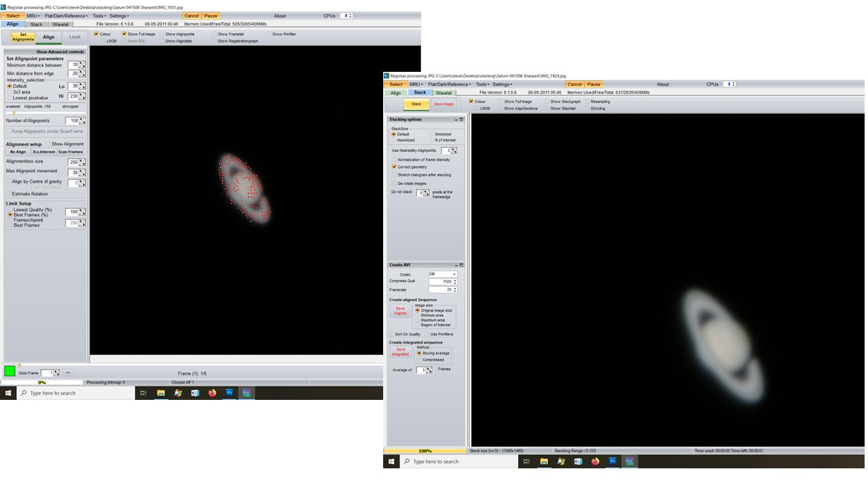Open Task View in left window's taskbar

[x=143, y=393]
